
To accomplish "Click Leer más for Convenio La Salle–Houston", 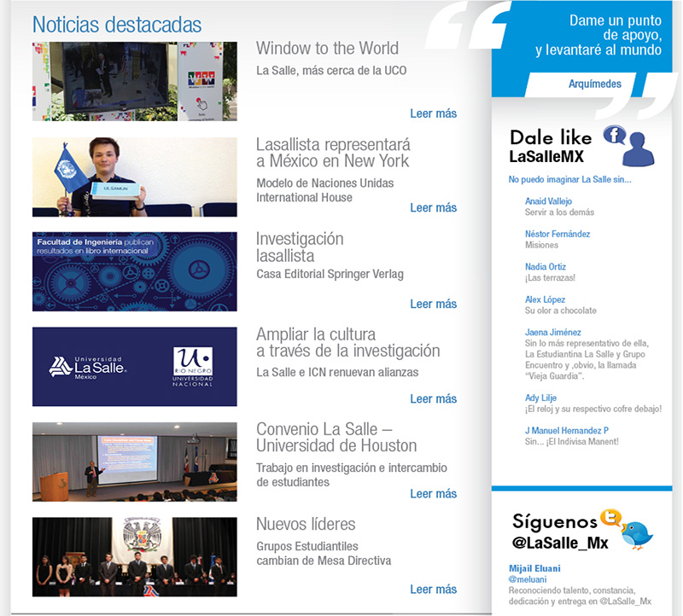I will [x=433, y=493].
